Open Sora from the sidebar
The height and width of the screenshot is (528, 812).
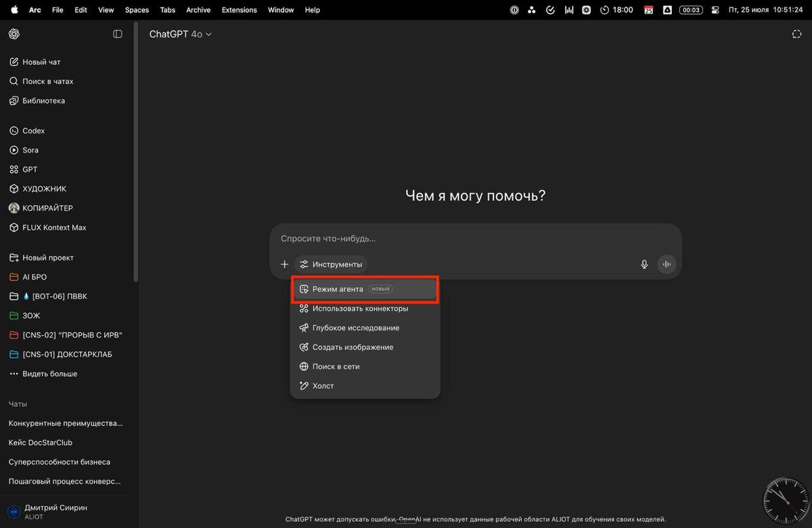(68, 150)
